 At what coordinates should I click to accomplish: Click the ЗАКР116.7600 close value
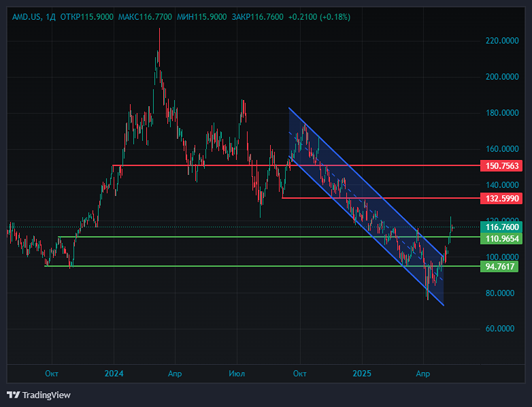point(257,17)
